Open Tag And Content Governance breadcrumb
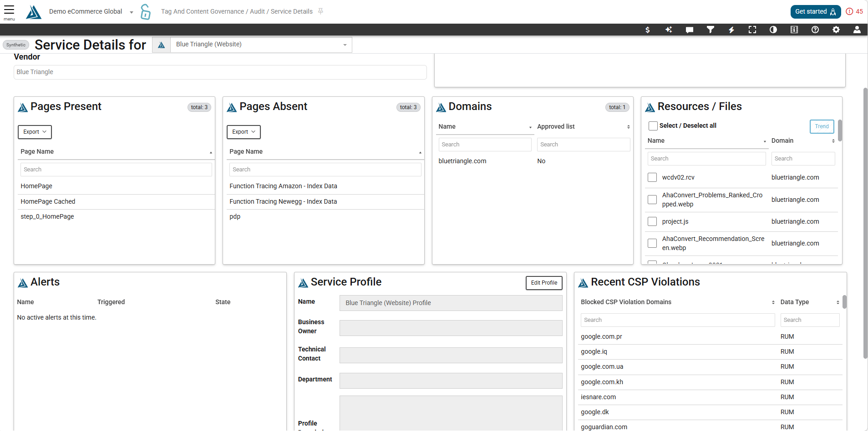Screen dimensions: 868x431 [203, 11]
